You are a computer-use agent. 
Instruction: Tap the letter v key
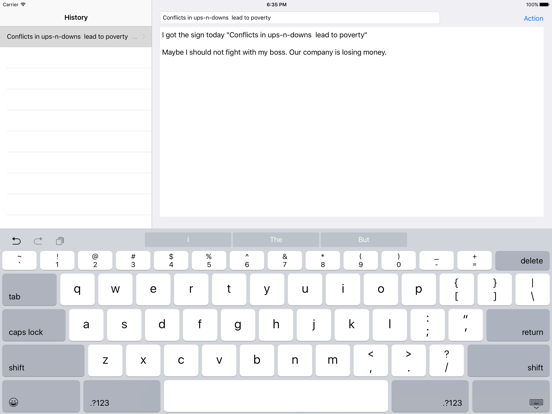click(x=219, y=360)
